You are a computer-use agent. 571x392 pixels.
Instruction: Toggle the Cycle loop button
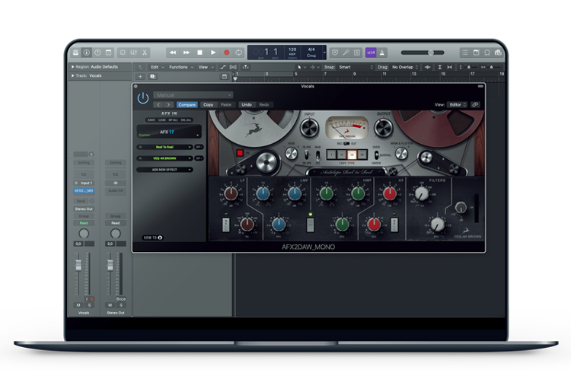(x=239, y=53)
